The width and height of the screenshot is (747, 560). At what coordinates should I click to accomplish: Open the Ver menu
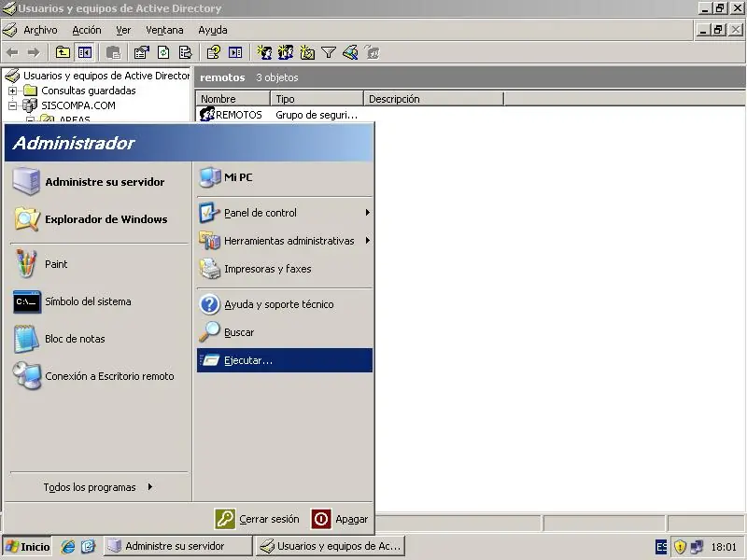click(x=123, y=30)
